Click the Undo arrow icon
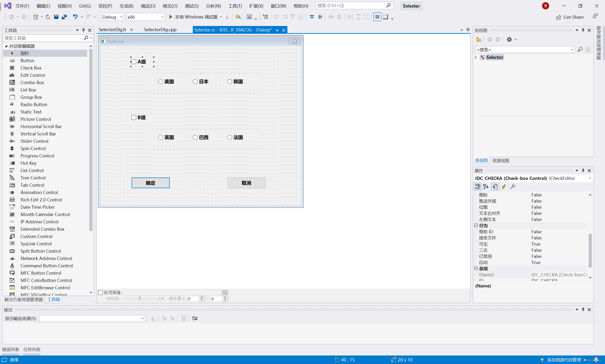This screenshot has height=364, width=605. [x=75, y=17]
